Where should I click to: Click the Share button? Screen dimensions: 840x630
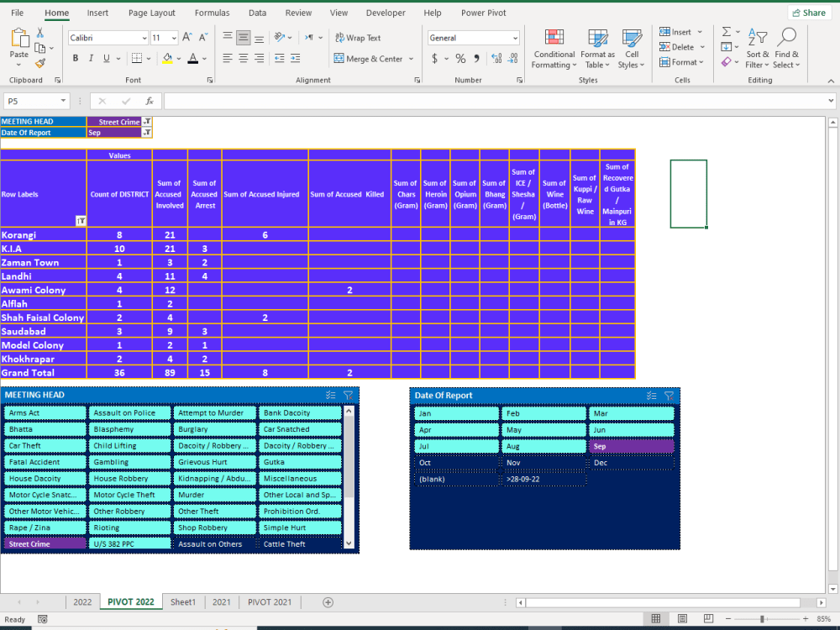coord(808,12)
